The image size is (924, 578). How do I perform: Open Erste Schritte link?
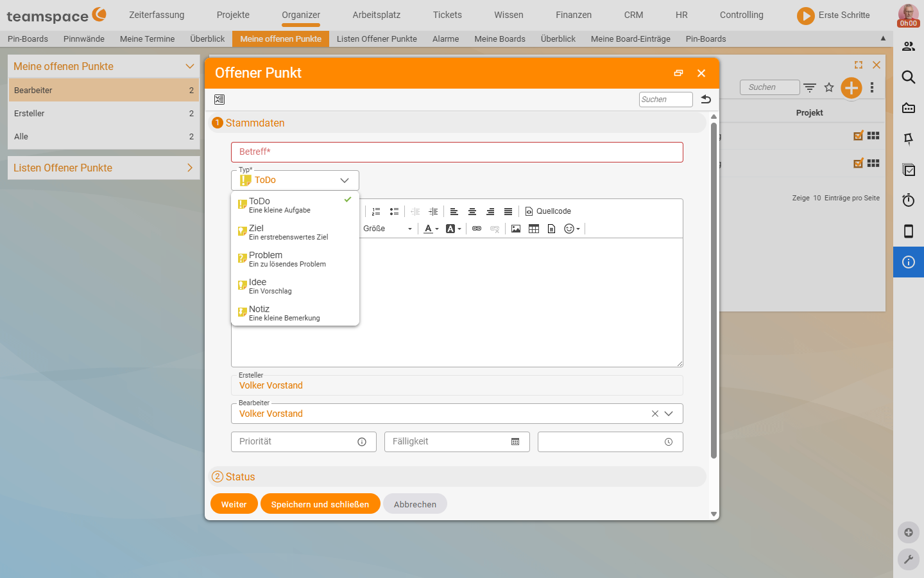click(834, 15)
